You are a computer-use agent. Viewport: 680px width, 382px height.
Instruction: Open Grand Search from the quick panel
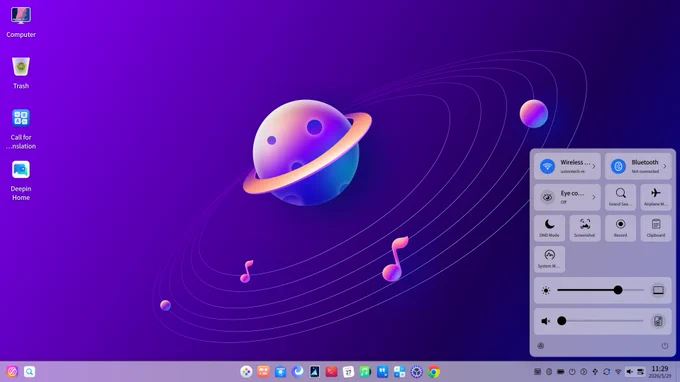point(620,197)
